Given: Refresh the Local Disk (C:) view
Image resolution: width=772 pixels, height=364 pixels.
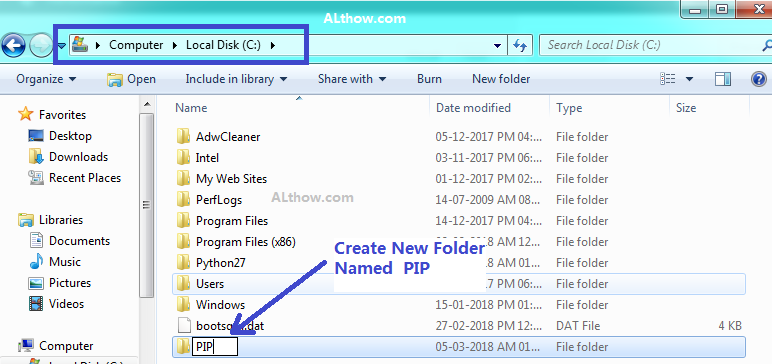Looking at the screenshot, I should point(520,45).
